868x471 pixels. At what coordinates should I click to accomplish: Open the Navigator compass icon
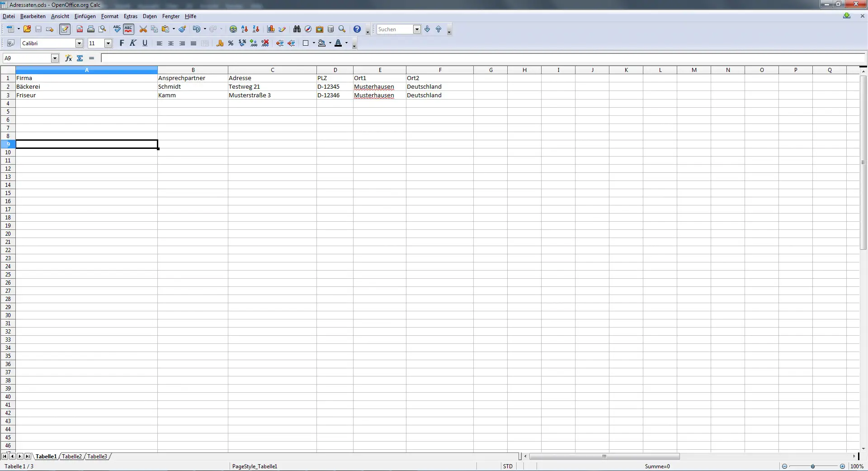[x=308, y=29]
